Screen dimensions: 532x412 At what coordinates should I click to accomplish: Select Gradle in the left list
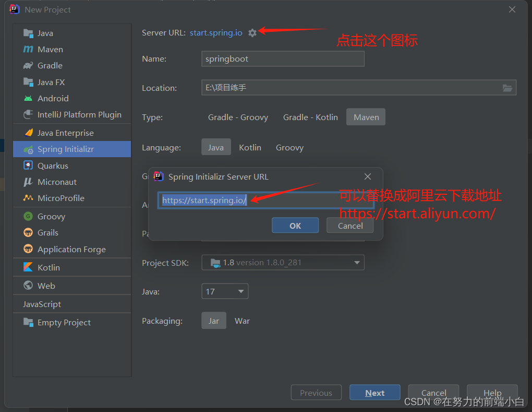[72, 66]
